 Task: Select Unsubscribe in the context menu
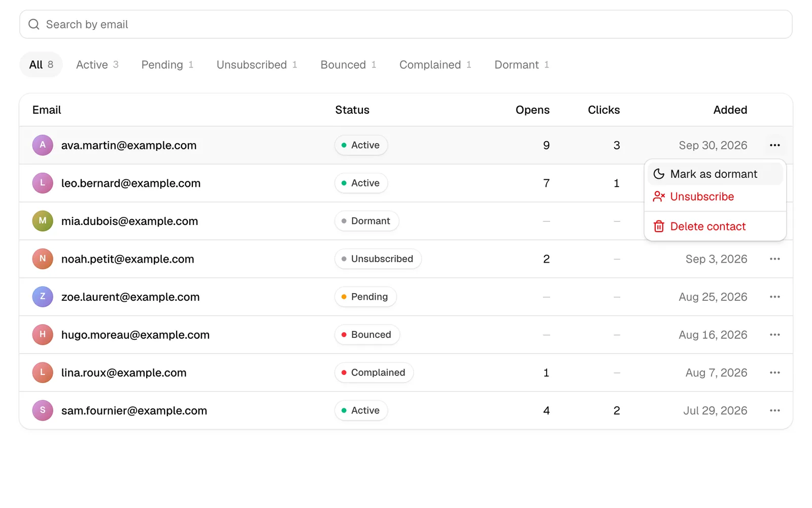(715, 197)
